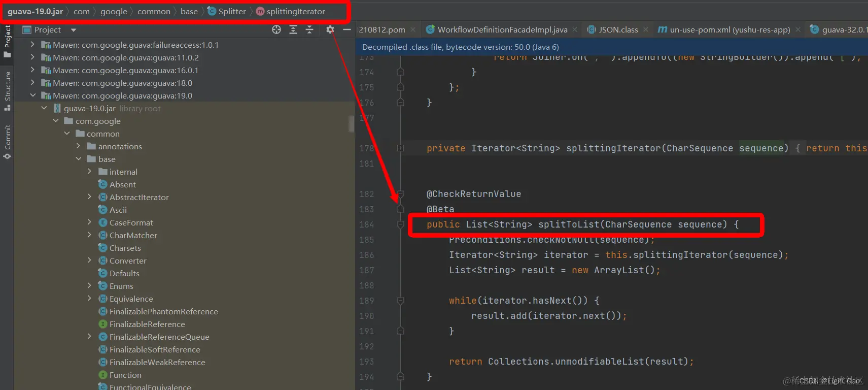
Task: Expand the Enums class node
Action: (90, 286)
